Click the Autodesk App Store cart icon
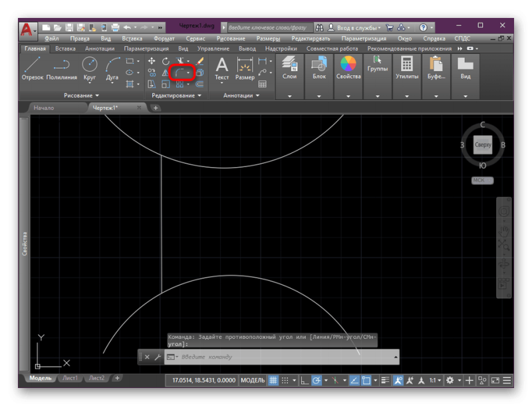The height and width of the screenshot is (406, 532). tap(390, 27)
